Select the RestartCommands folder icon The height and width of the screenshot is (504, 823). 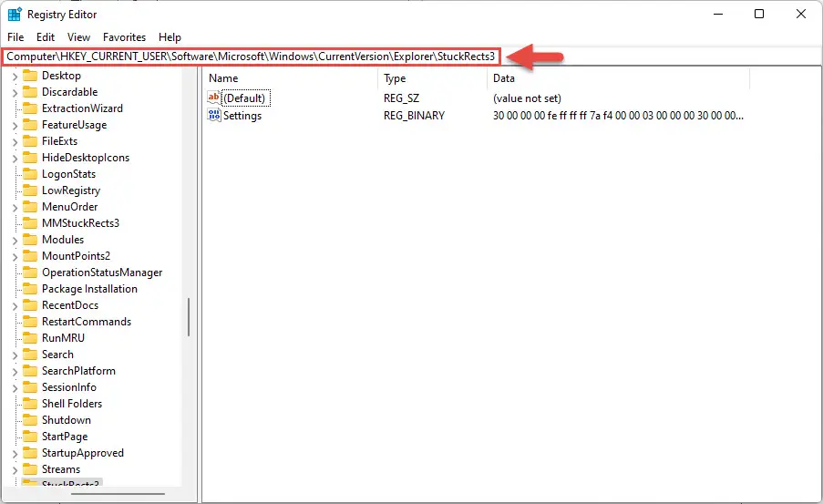coord(30,322)
